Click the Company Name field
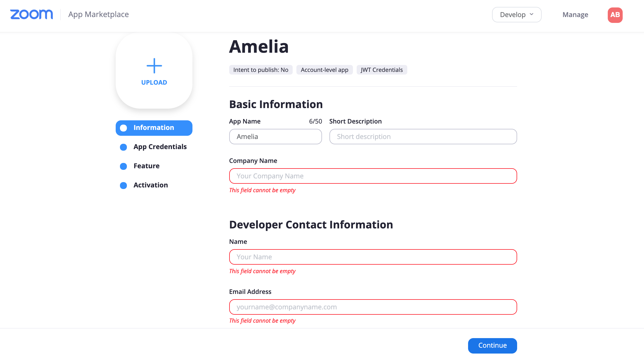The height and width of the screenshot is (361, 644). (373, 176)
